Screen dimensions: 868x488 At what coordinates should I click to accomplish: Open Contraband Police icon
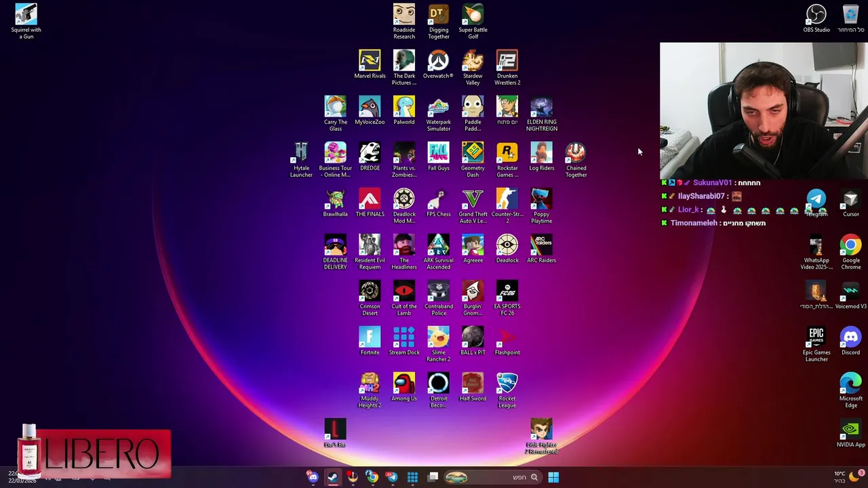[x=439, y=298]
